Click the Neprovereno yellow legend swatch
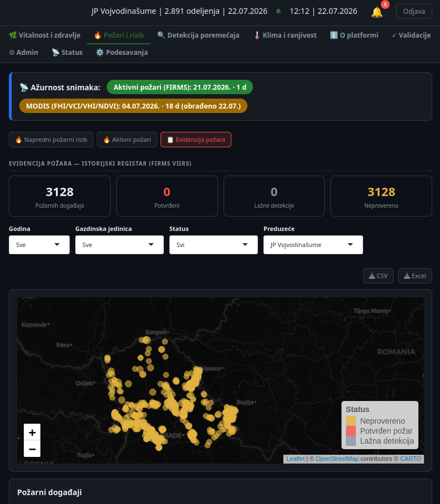Screen dimensions: 440x504 tap(351, 421)
